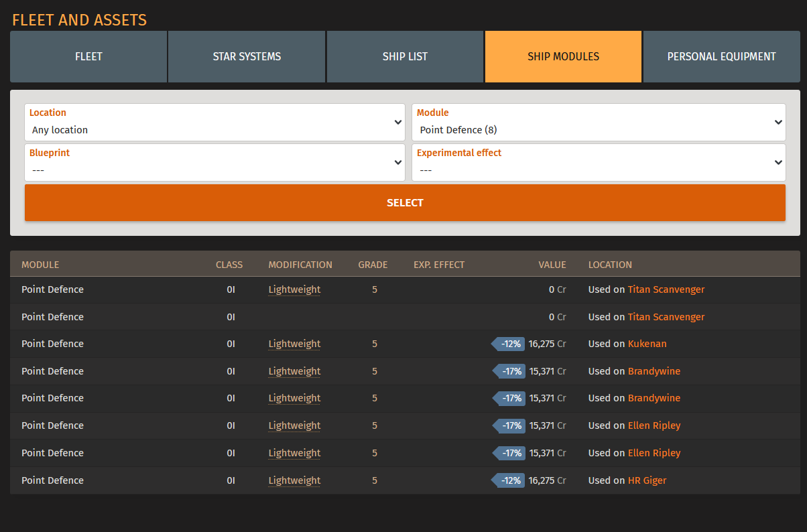The width and height of the screenshot is (807, 532).
Task: Open Titan Scanvenger link in the unmodified row
Action: [666, 317]
